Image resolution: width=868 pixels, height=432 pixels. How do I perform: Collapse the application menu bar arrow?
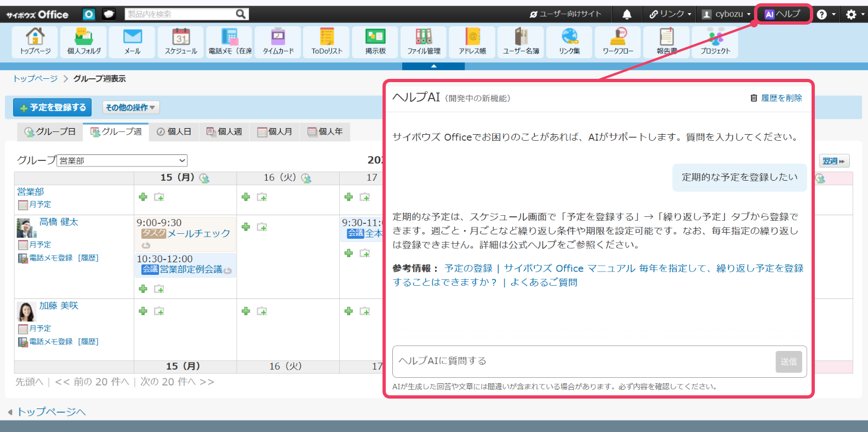click(x=433, y=66)
